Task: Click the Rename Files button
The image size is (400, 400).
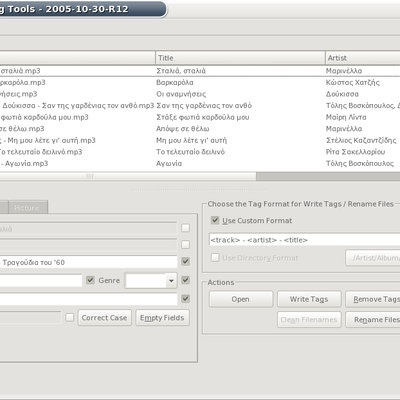Action: tap(373, 320)
